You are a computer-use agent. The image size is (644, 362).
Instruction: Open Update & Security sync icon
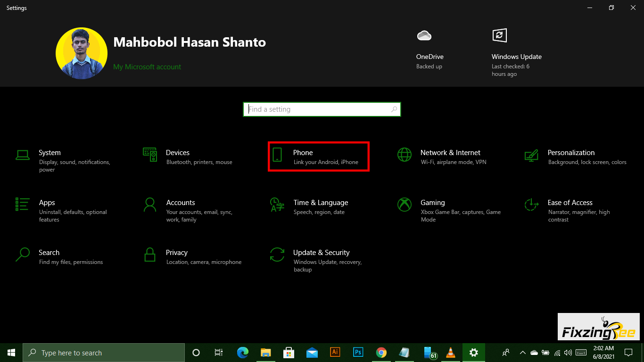point(277,254)
